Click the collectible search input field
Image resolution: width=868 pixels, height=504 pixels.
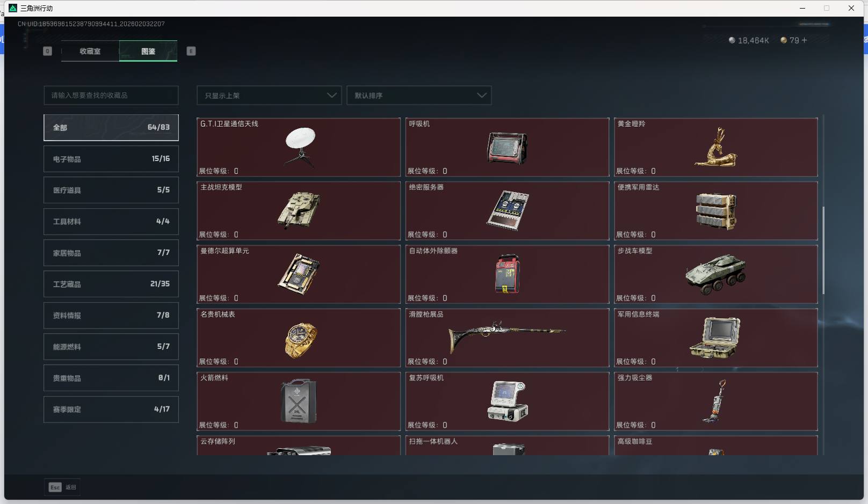pos(111,95)
